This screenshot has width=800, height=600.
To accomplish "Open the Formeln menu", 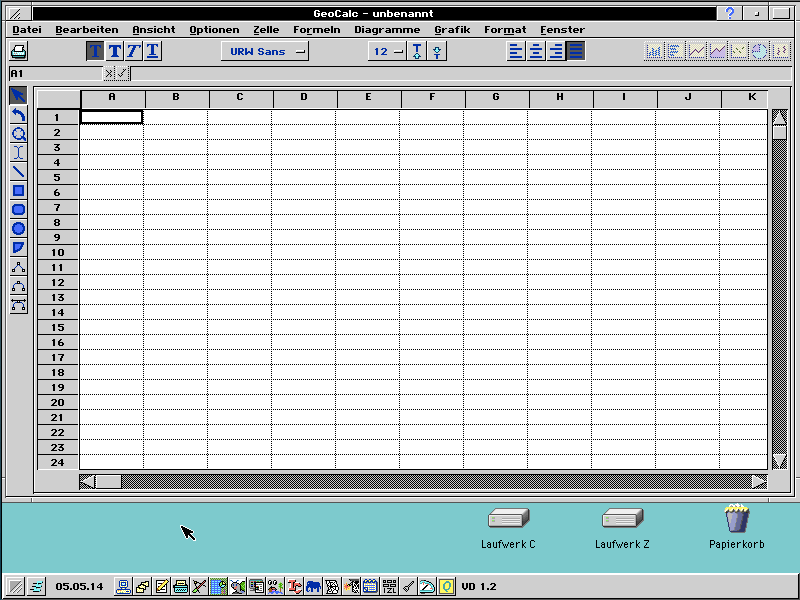I will pyautogui.click(x=317, y=29).
